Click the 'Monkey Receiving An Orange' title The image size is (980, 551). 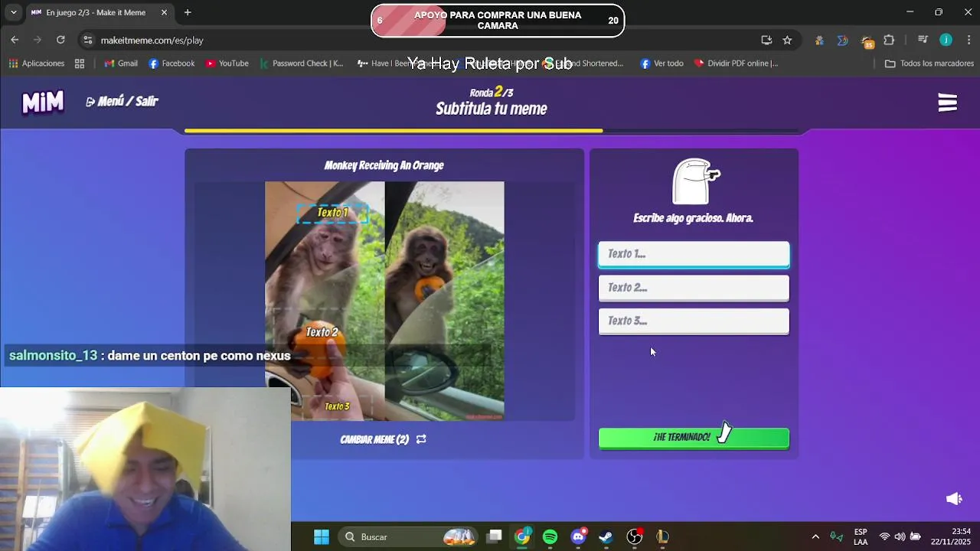pos(384,165)
